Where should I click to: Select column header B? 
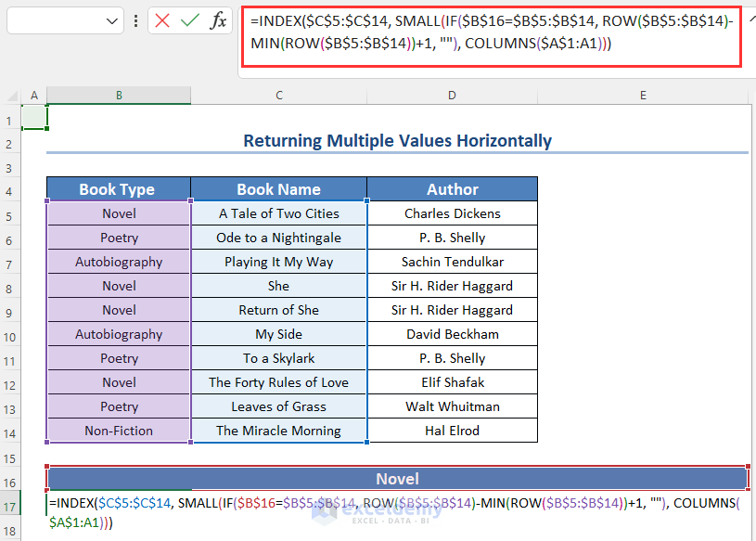(118, 95)
